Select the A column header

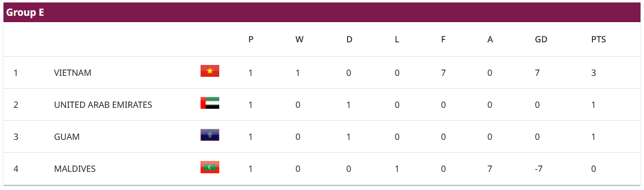tap(490, 40)
